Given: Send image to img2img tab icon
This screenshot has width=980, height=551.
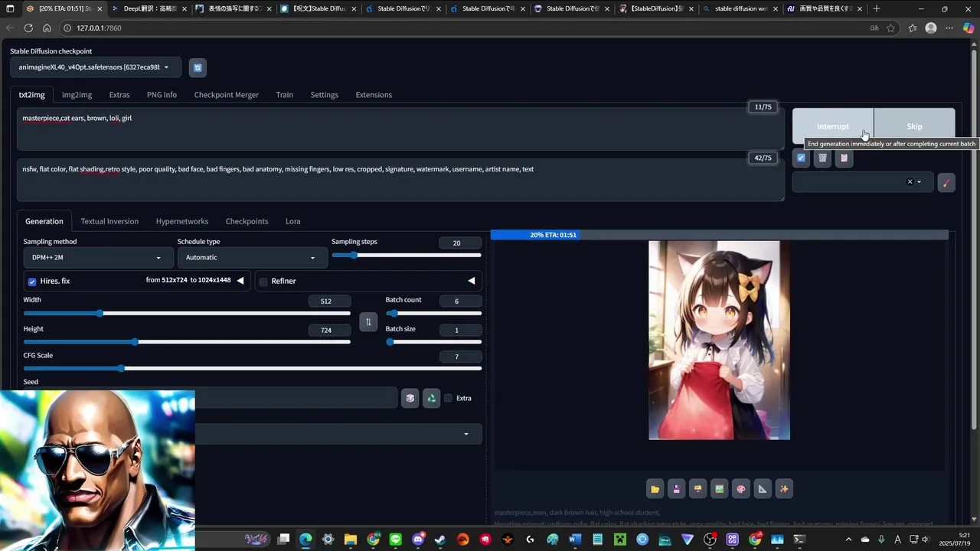Looking at the screenshot, I should [719, 489].
